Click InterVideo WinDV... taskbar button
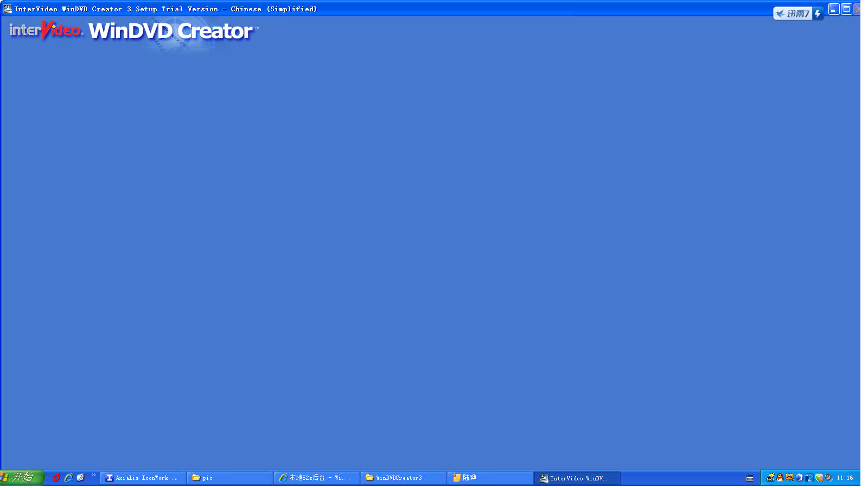Screen dimensions: 868x488 point(577,478)
